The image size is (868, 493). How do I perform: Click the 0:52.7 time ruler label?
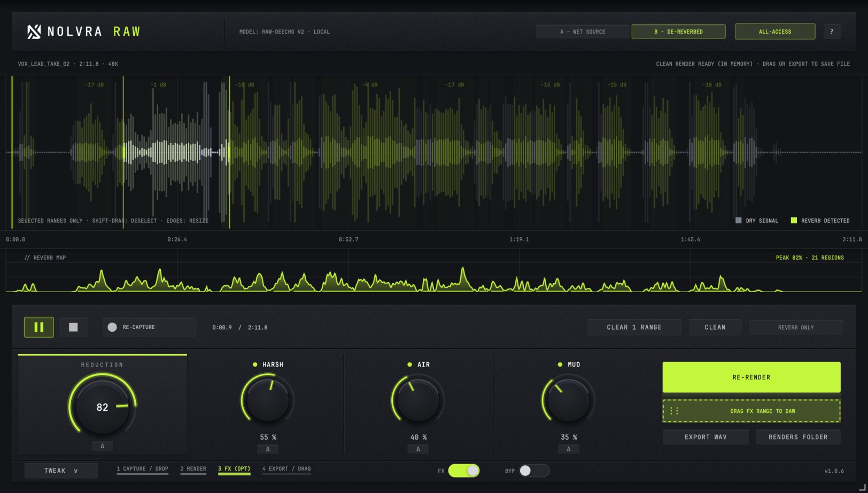pyautogui.click(x=348, y=239)
